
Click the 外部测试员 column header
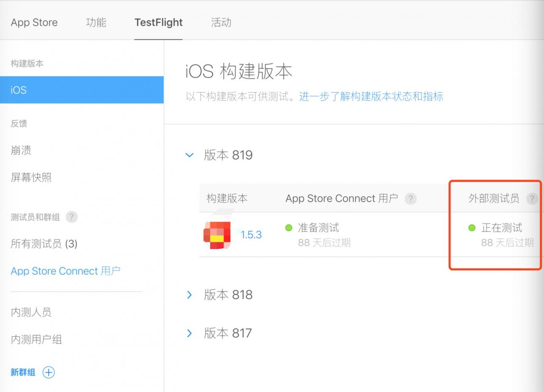494,199
